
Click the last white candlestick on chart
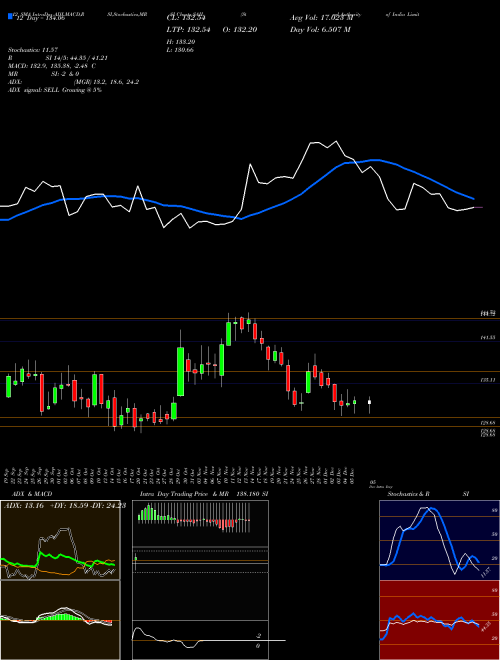point(370,402)
